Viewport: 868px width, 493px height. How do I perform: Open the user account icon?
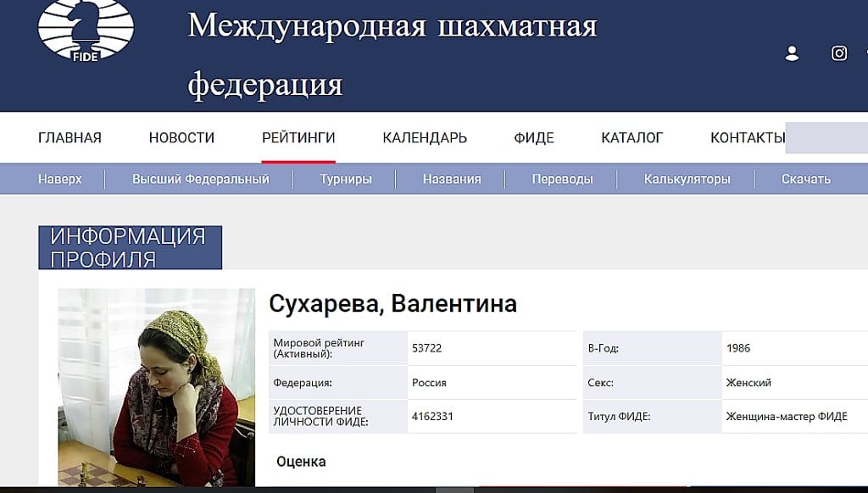click(793, 53)
